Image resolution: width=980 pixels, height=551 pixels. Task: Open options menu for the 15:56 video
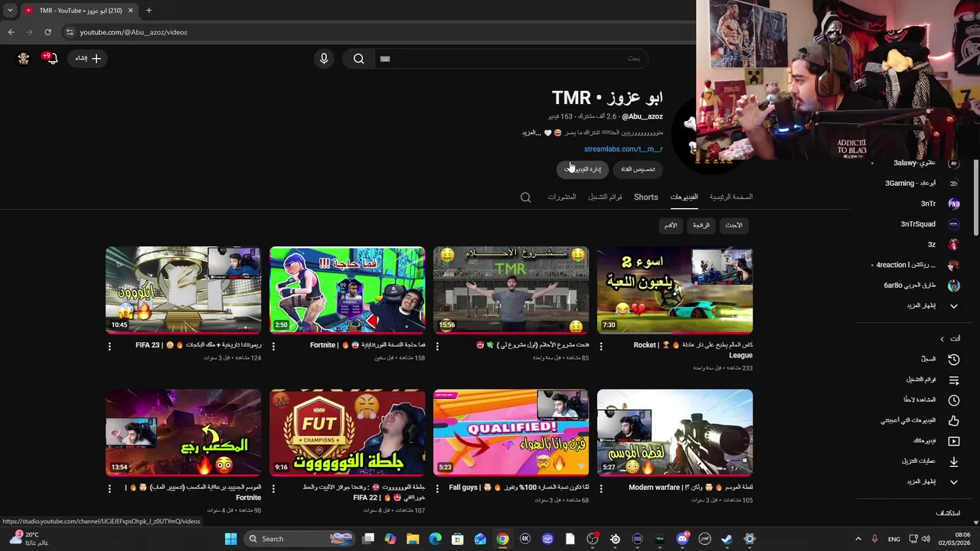437,346
